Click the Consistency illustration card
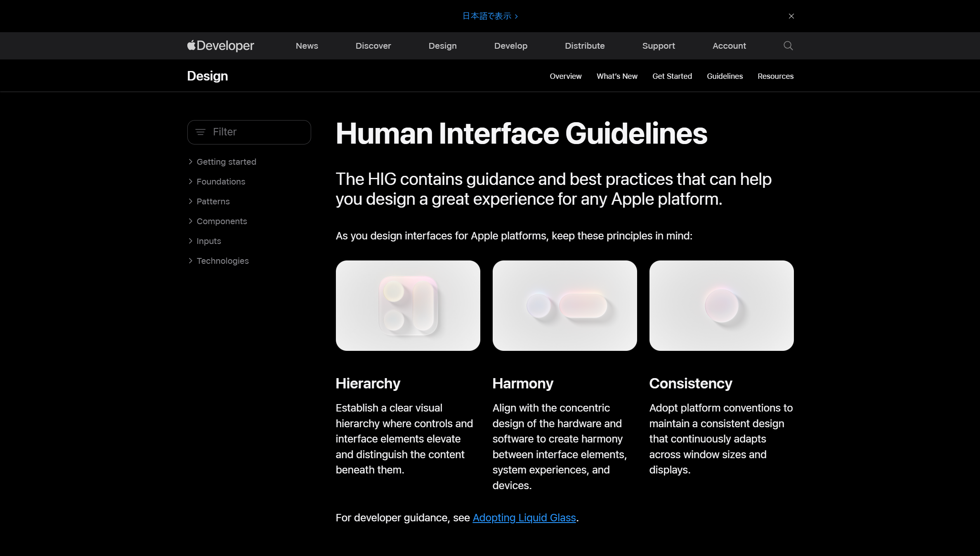The height and width of the screenshot is (556, 980). (721, 305)
